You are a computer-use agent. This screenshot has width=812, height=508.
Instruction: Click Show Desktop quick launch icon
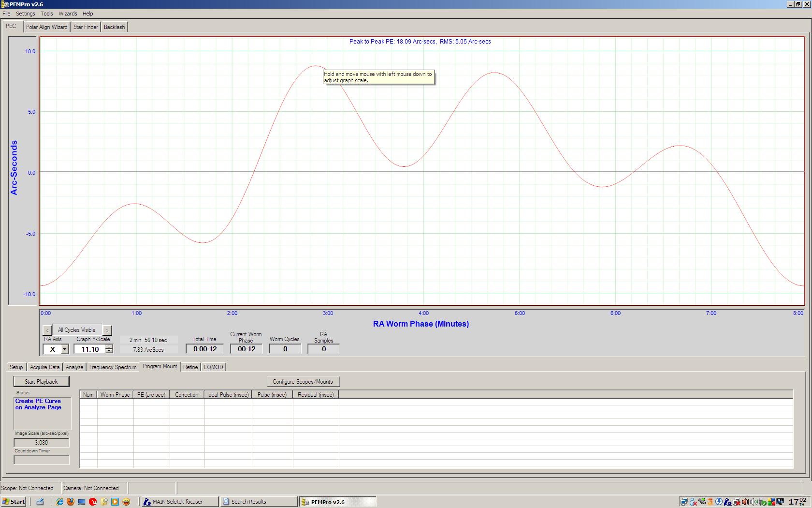pos(40,502)
